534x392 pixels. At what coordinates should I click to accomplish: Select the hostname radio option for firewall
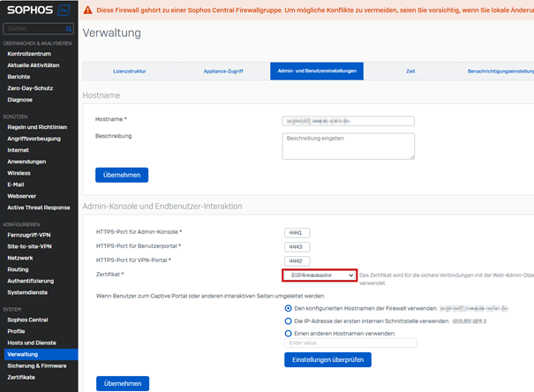[288, 308]
